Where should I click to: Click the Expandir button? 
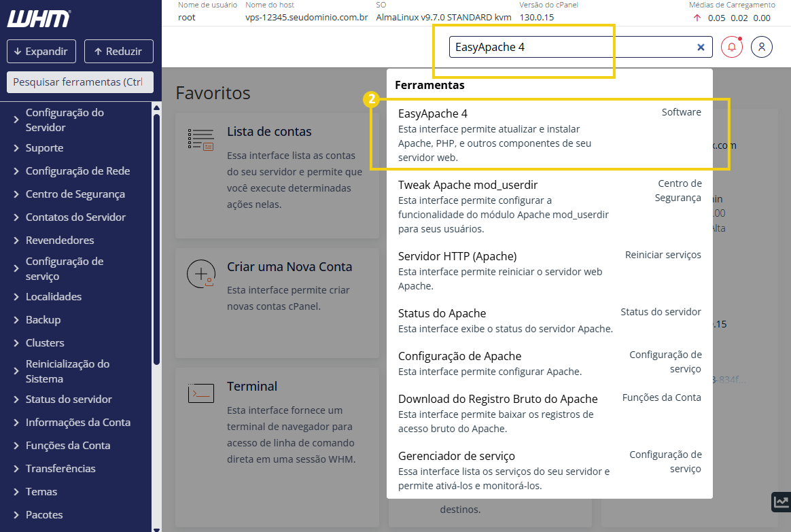(x=41, y=51)
